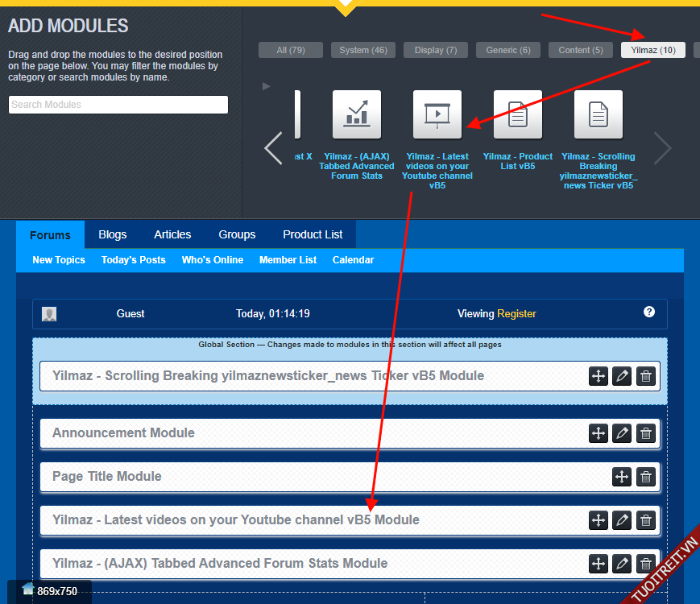
Task: Follow the Register link
Action: pyautogui.click(x=516, y=313)
